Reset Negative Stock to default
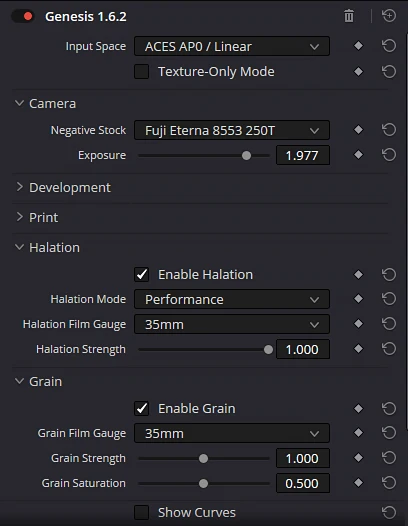408x526 pixels. pos(389,130)
